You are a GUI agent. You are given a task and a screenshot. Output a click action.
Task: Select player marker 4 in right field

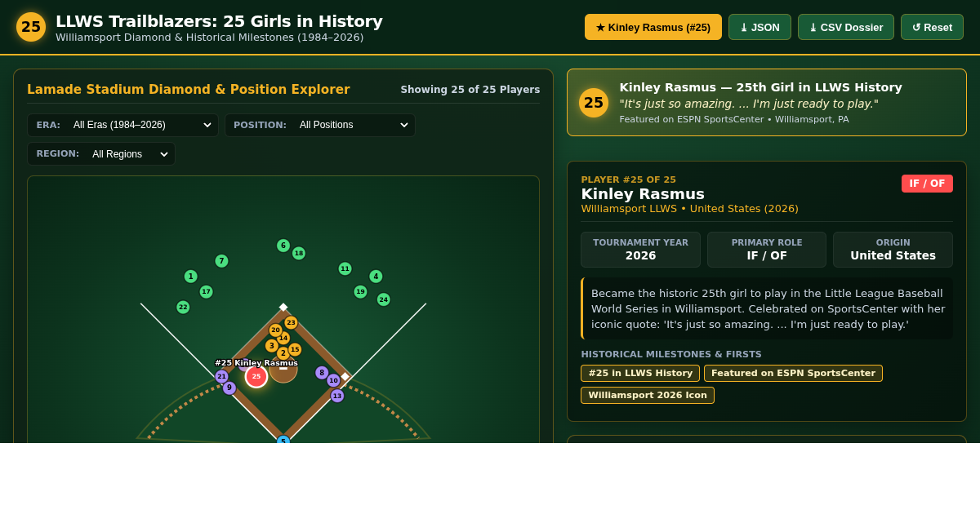(376, 277)
